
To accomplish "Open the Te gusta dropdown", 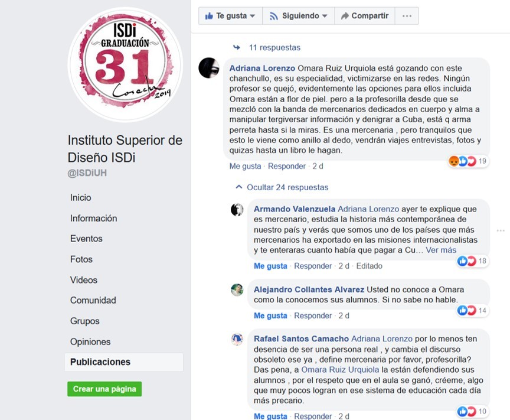I will [x=230, y=15].
